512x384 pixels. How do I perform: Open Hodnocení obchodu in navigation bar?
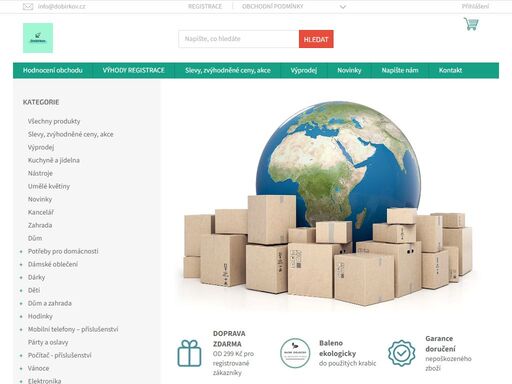tap(53, 70)
